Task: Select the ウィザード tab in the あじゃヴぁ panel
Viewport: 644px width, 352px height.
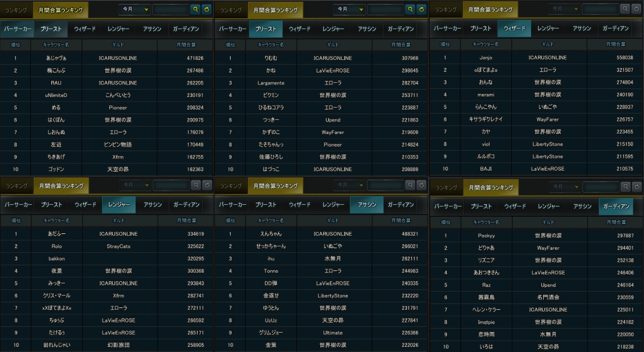Action: [x=84, y=29]
